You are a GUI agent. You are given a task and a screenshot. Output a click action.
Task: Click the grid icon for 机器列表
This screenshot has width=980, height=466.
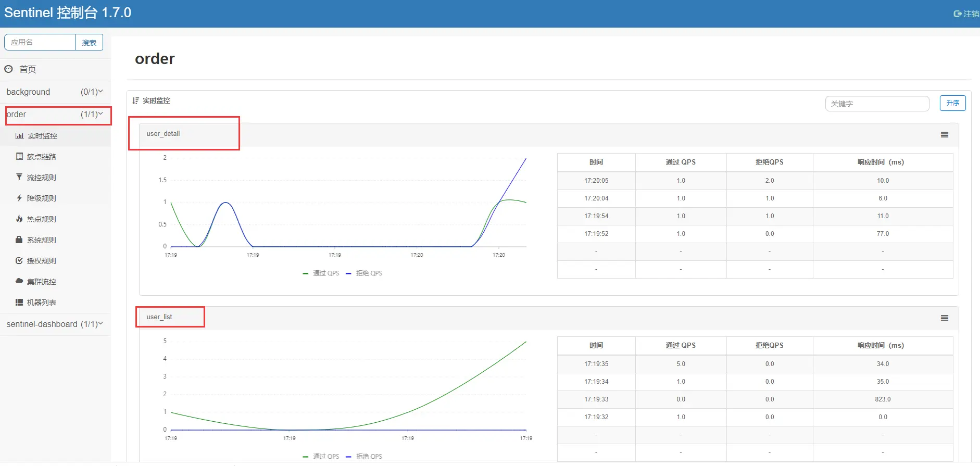(19, 302)
